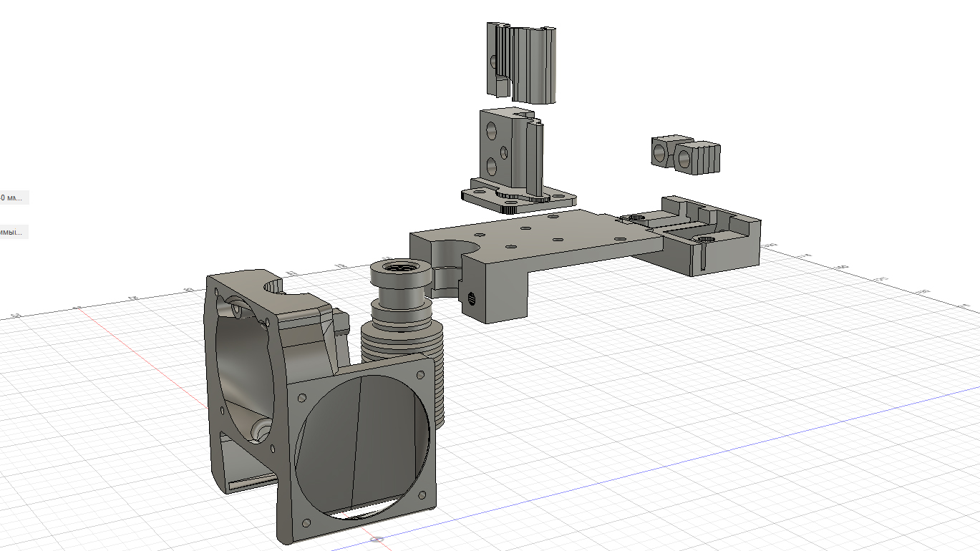Click the origin point marker on grid
Image resolution: width=980 pixels, height=551 pixels.
(377, 539)
